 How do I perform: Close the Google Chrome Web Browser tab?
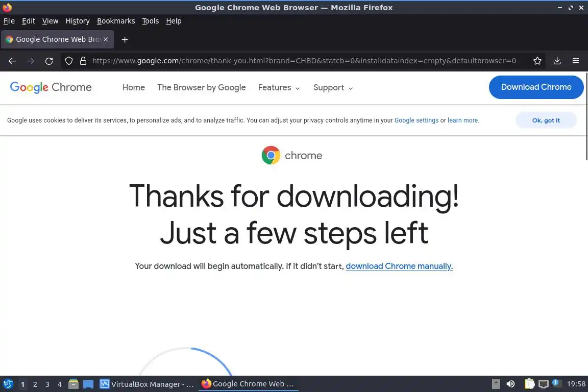tap(106, 39)
